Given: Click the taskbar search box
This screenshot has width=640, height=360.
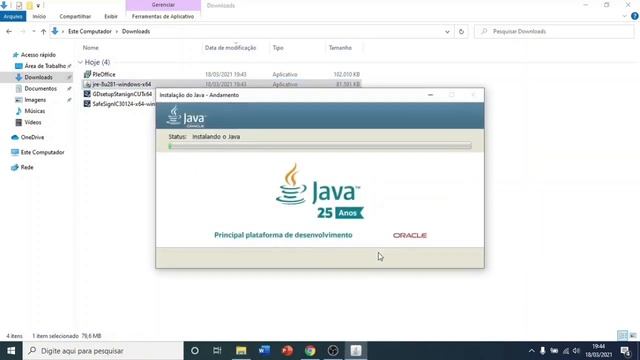Looking at the screenshot, I should (103, 351).
